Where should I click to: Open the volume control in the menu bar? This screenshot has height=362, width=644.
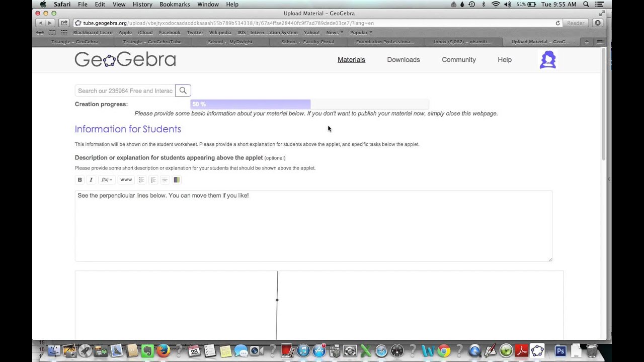tap(508, 5)
